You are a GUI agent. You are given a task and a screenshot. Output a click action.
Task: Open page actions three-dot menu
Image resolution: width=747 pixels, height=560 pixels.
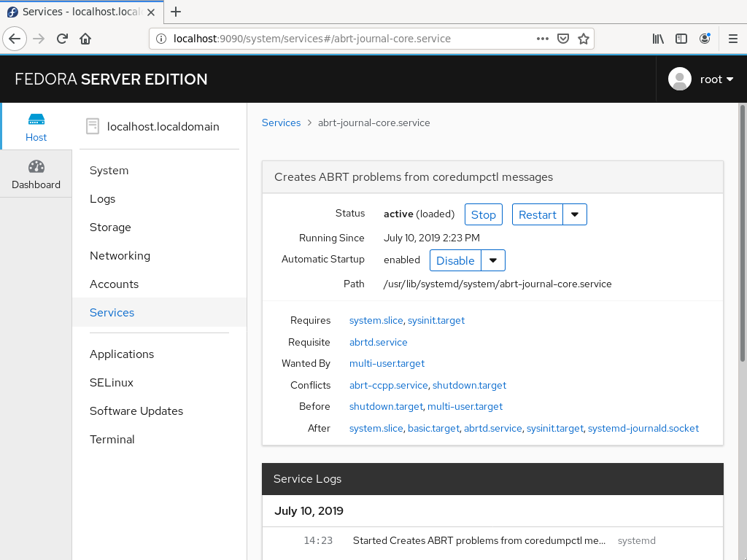pos(543,39)
